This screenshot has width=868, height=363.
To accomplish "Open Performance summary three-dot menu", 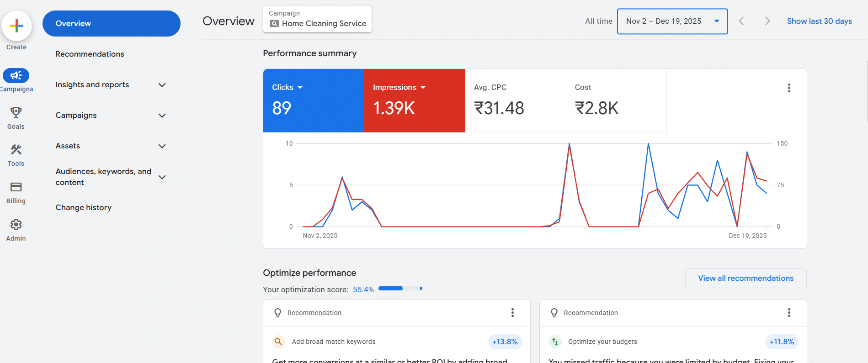I will pyautogui.click(x=789, y=88).
